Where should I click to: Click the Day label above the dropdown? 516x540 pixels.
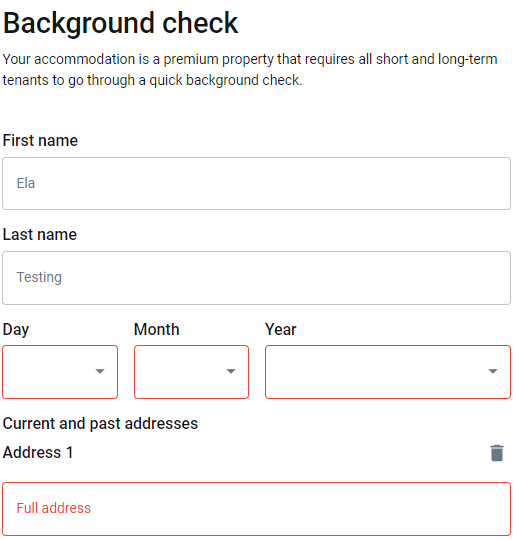point(16,330)
